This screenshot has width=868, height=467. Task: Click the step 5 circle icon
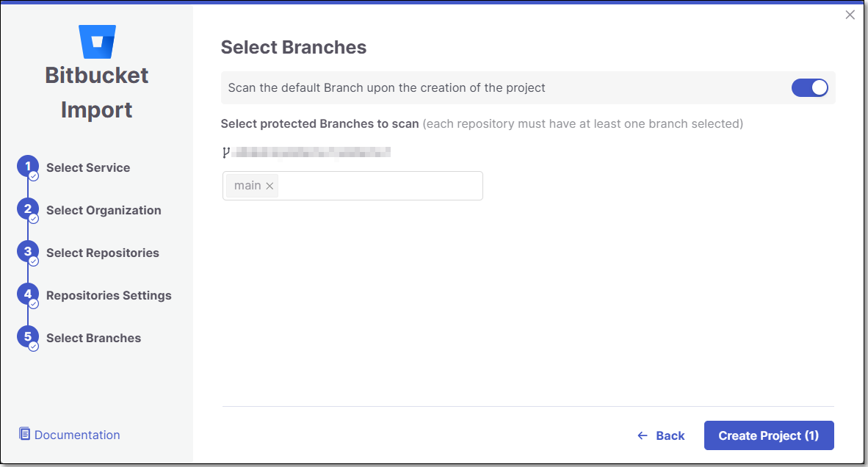tap(28, 336)
